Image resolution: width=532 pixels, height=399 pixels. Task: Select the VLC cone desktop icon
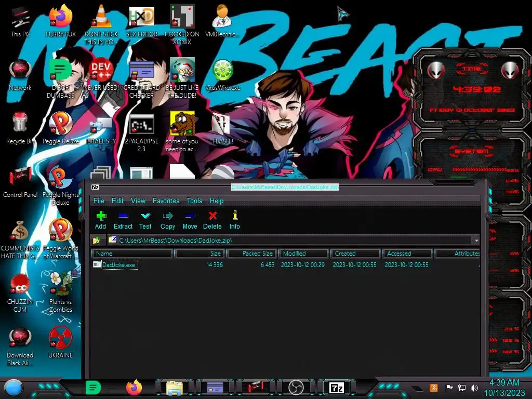tap(101, 24)
